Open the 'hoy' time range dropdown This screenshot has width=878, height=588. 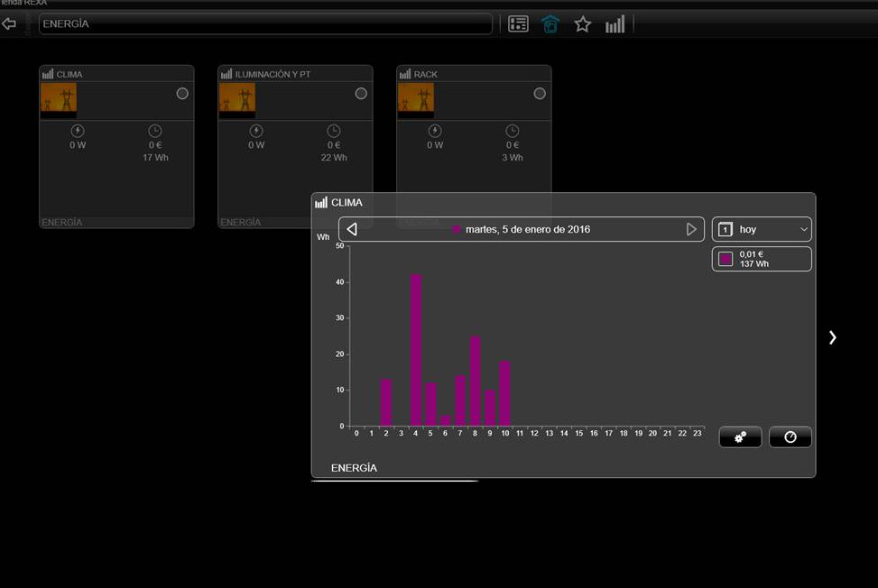tap(762, 229)
